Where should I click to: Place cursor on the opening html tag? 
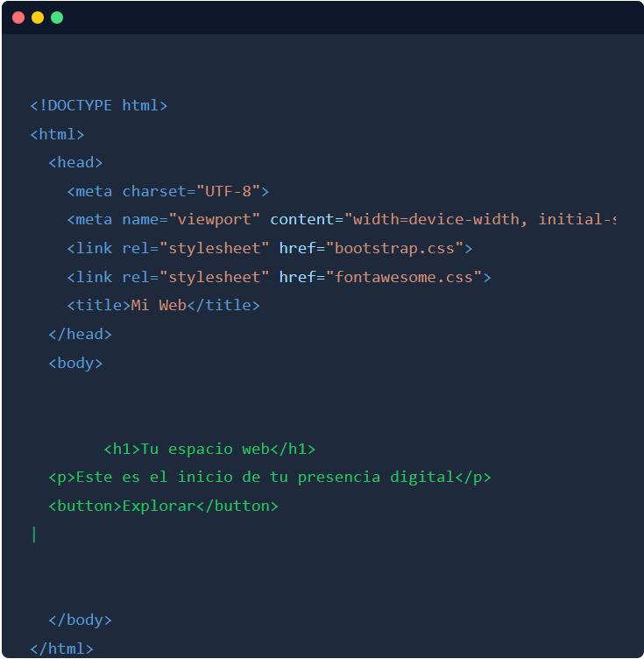pyautogui.click(x=57, y=134)
